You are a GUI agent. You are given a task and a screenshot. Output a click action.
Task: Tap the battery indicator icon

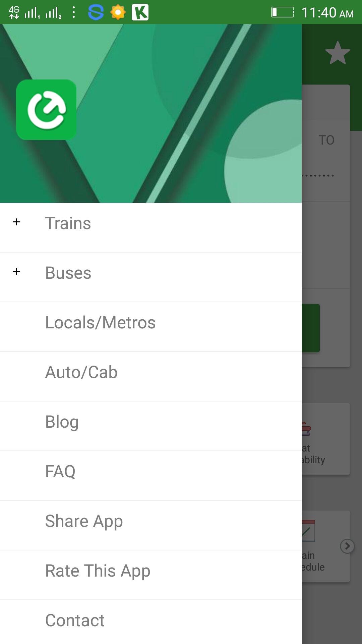[x=282, y=12]
